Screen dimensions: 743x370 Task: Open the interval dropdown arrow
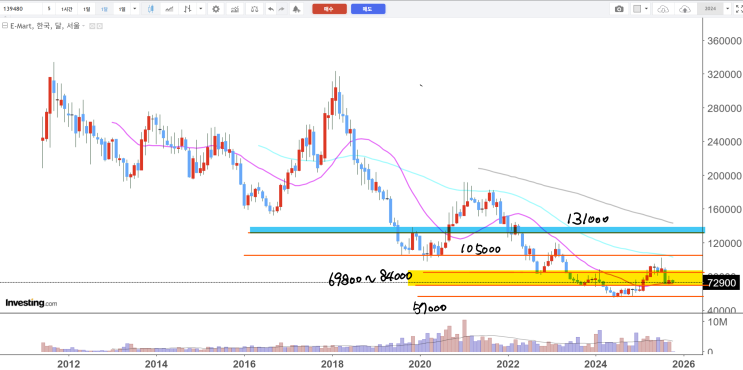pos(135,9)
